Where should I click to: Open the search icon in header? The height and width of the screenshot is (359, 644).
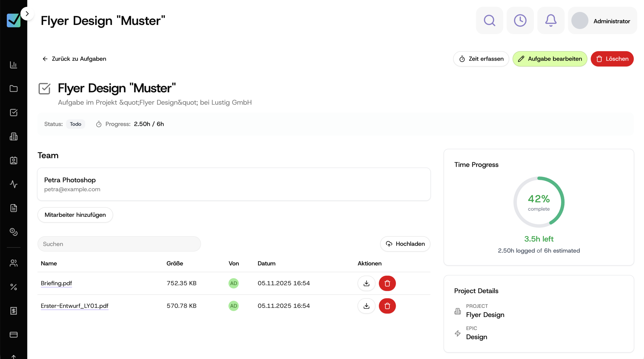(489, 21)
